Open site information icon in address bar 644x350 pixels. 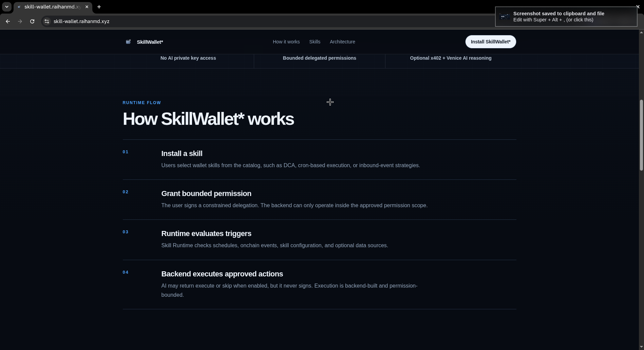pos(47,21)
